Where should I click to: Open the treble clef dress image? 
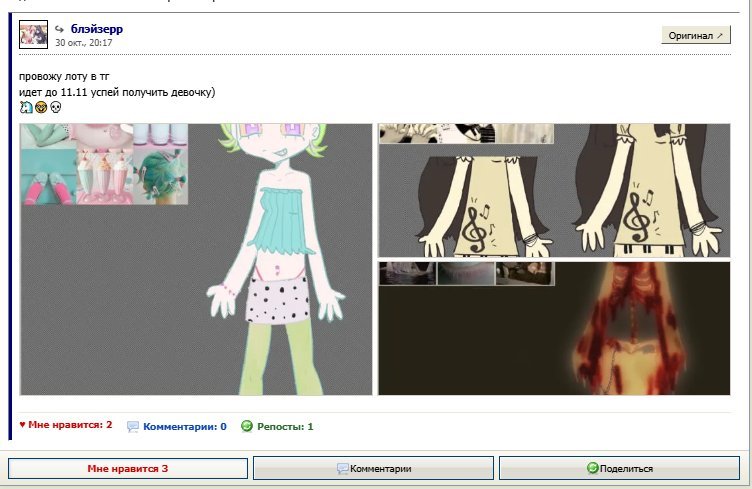554,190
